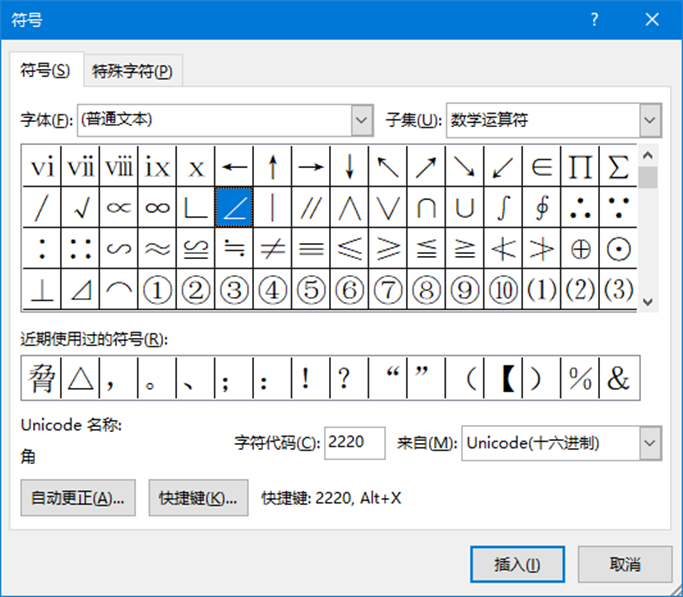Select the ampersand in recent symbols

coord(619,379)
